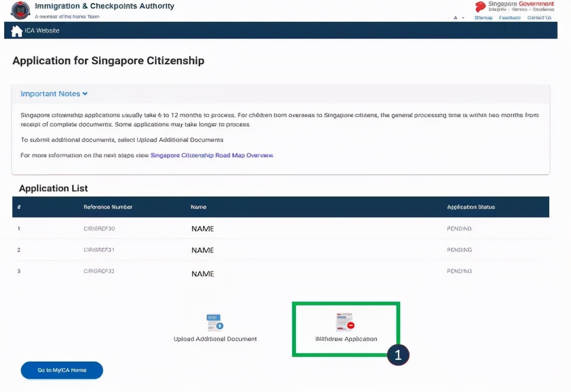Screen dimensions: 571x392
Task: Select reference number in row 2
Action: pos(99,250)
